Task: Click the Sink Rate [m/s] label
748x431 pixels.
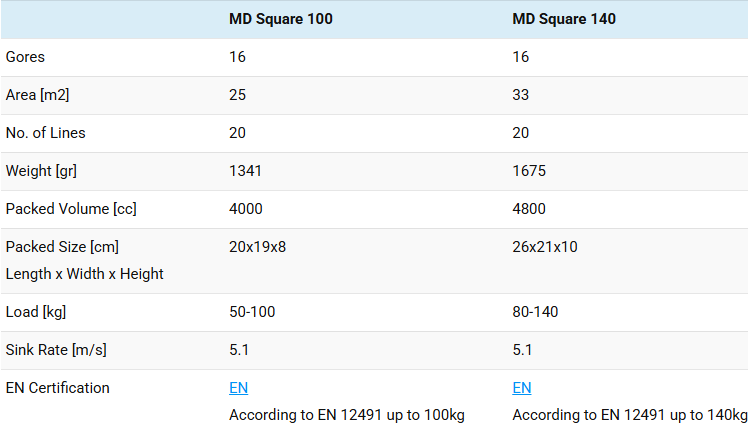Action: pos(56,350)
